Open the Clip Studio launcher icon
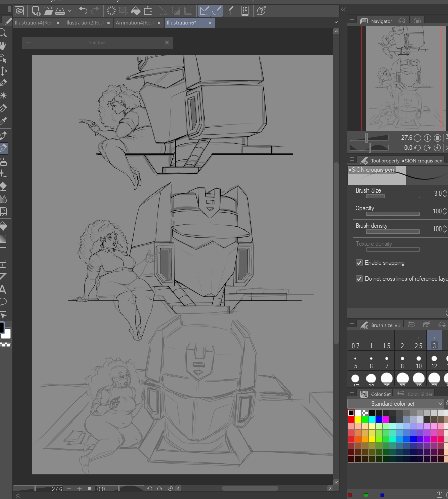This screenshot has width=448, height=499. [x=19, y=10]
